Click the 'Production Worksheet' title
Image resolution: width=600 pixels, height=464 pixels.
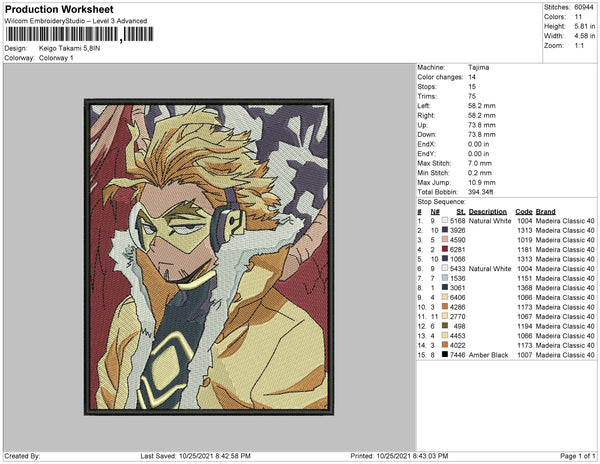(x=59, y=10)
